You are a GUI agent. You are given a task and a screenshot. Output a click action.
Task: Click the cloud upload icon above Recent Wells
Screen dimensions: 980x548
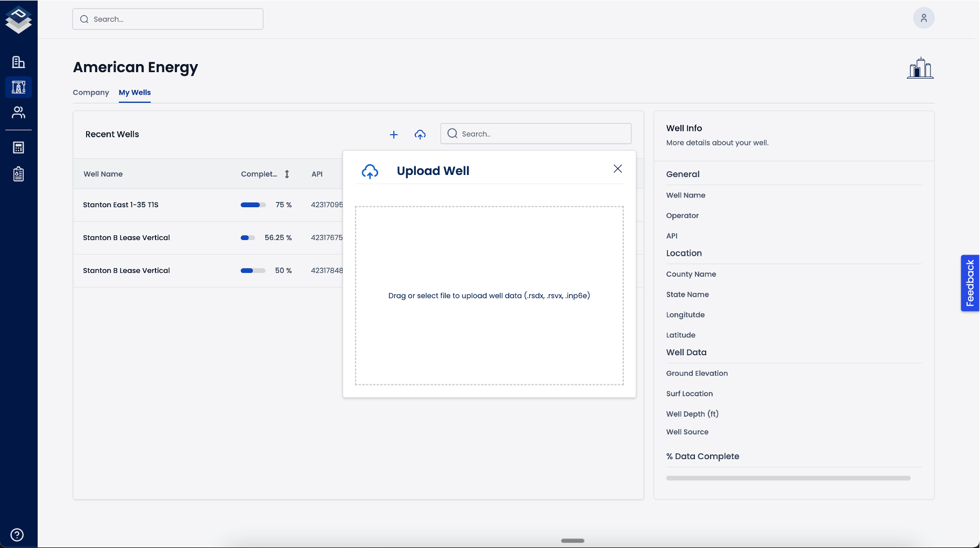tap(420, 135)
